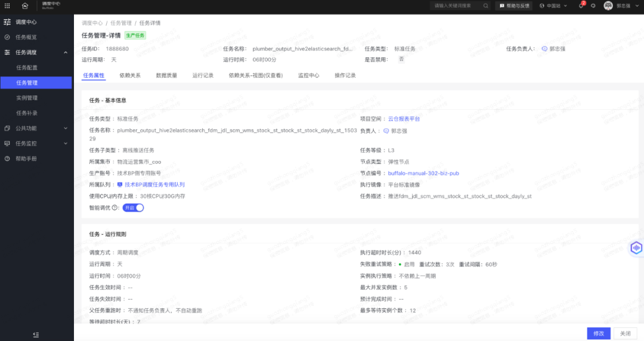This screenshot has width=644, height=341.
Task: Click globe icon next to 中国站
Action: point(542,6)
